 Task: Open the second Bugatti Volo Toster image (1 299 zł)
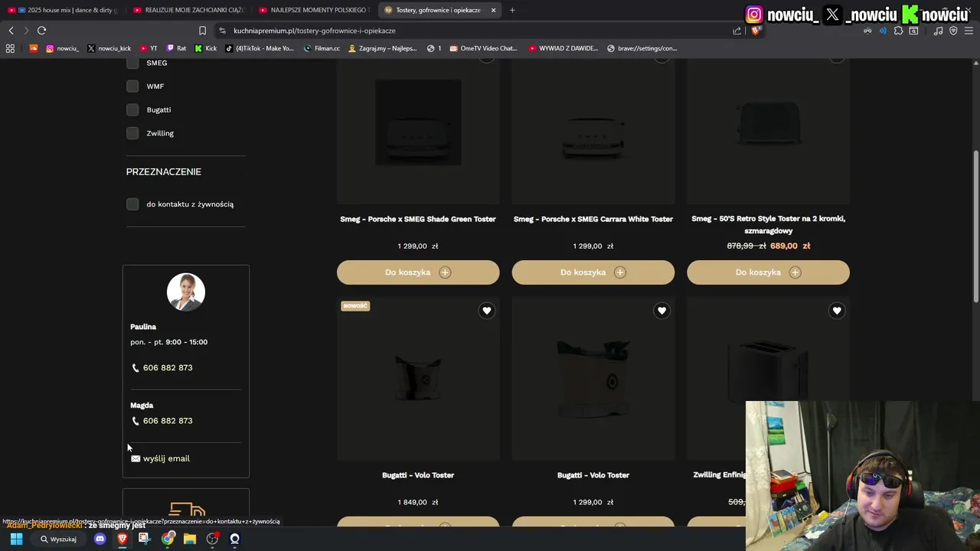click(593, 379)
